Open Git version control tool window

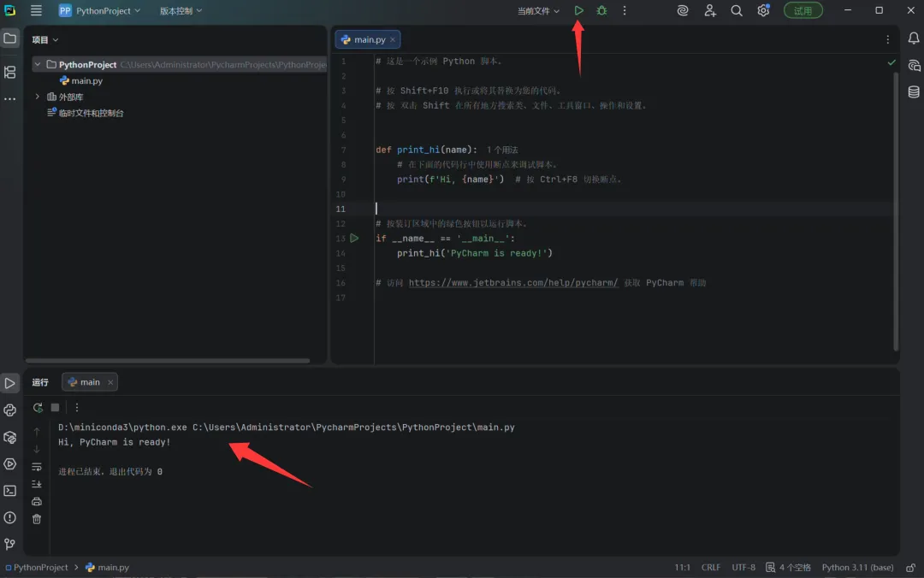tap(10, 544)
